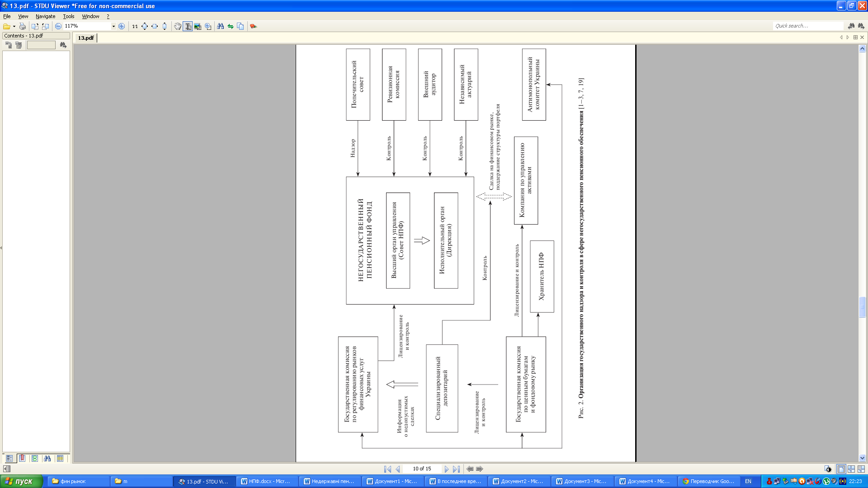Run search from Contents panel binoculars

63,45
